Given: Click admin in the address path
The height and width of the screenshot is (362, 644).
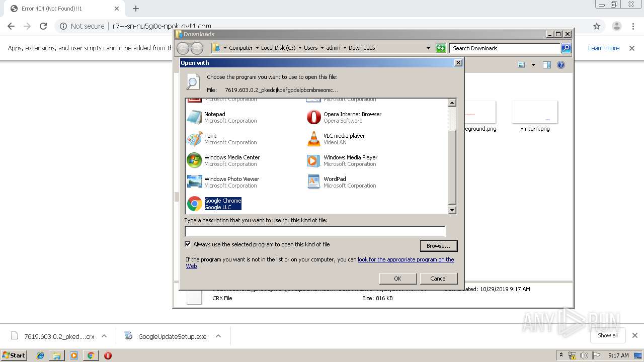Looking at the screenshot, I should coord(333,48).
